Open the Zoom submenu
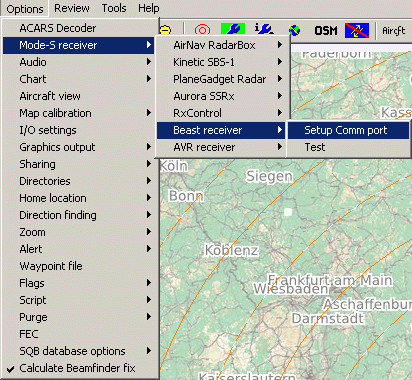 point(79,232)
